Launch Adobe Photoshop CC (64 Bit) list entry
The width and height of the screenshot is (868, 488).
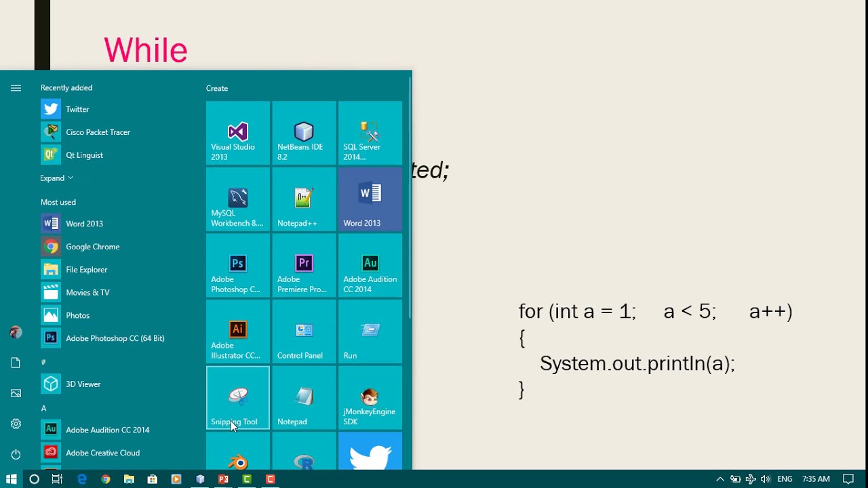[x=115, y=338]
